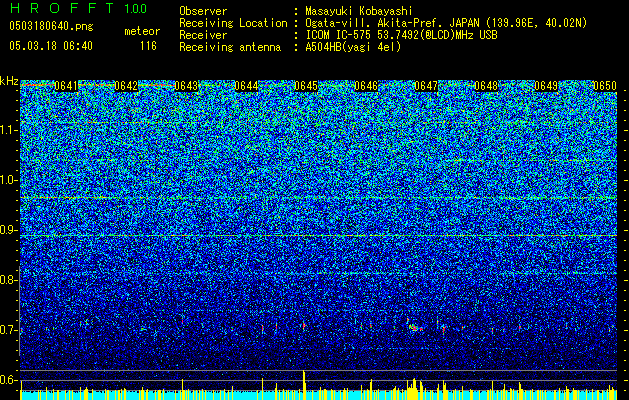This screenshot has width=629, height=400.
Task: Click the 'Receiving Location' field label
Action: (x=233, y=23)
